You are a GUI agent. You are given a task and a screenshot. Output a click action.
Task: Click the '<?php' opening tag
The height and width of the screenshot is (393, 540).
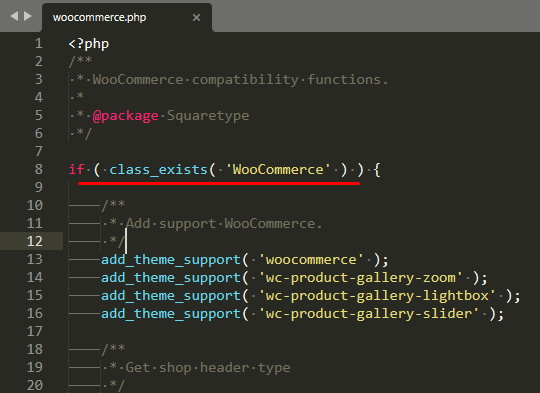(x=89, y=44)
